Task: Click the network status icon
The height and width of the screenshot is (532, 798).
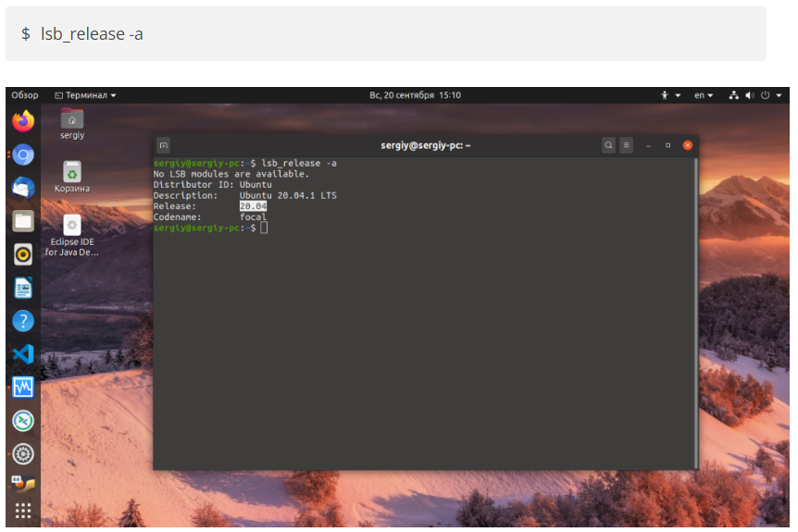Action: point(733,95)
